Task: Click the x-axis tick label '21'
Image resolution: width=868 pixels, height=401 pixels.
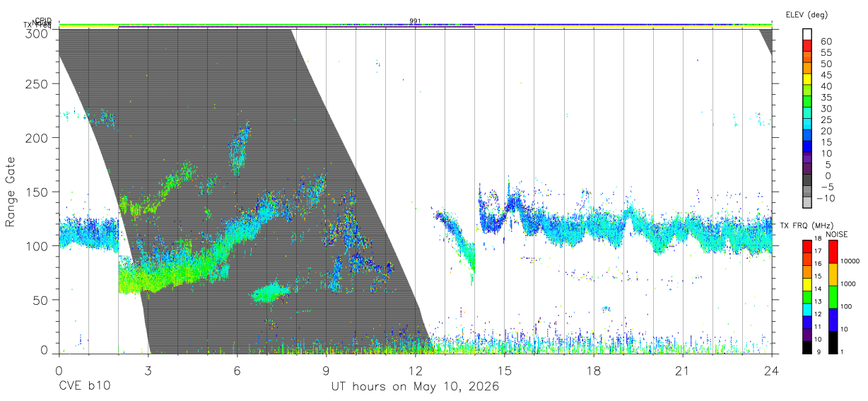Action: point(683,371)
